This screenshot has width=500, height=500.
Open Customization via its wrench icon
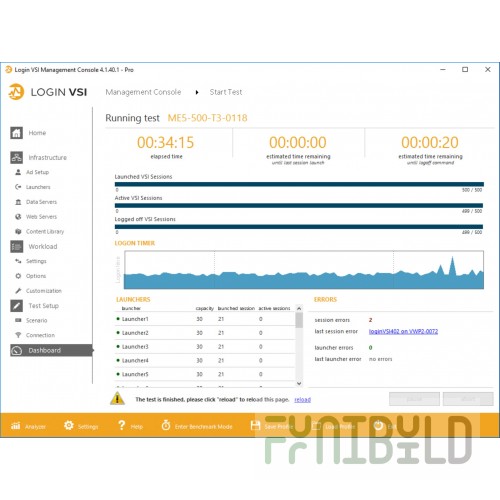(x=18, y=291)
